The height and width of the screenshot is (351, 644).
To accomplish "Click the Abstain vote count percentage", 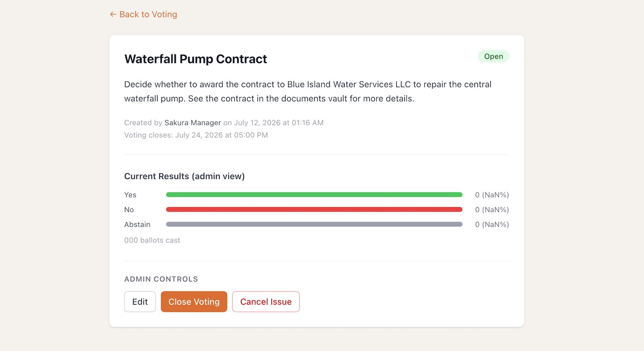I will (492, 224).
